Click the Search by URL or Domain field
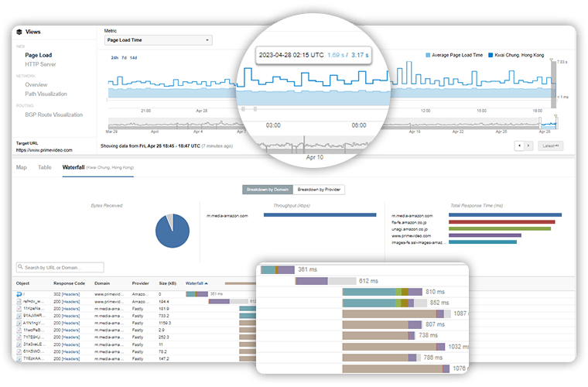The height and width of the screenshot is (387, 588). 63,268
